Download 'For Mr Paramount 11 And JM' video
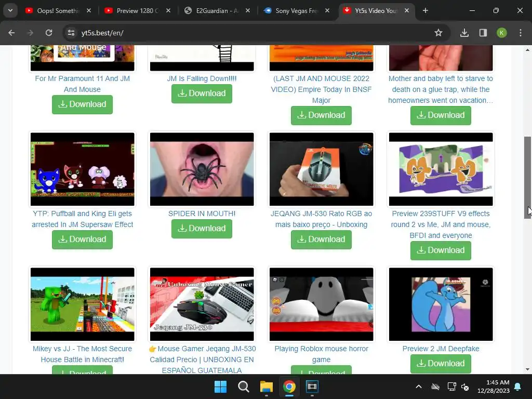This screenshot has width=532, height=399. pos(82,104)
